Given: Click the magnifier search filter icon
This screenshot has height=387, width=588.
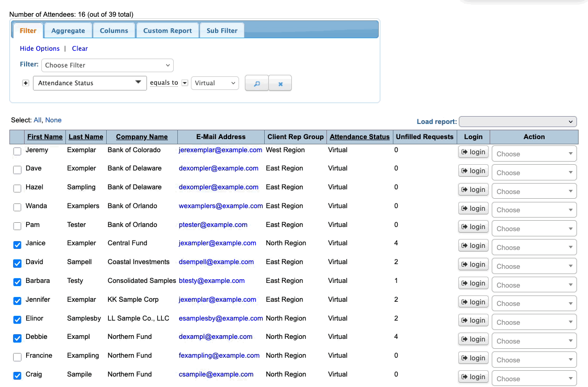Looking at the screenshot, I should 256,83.
